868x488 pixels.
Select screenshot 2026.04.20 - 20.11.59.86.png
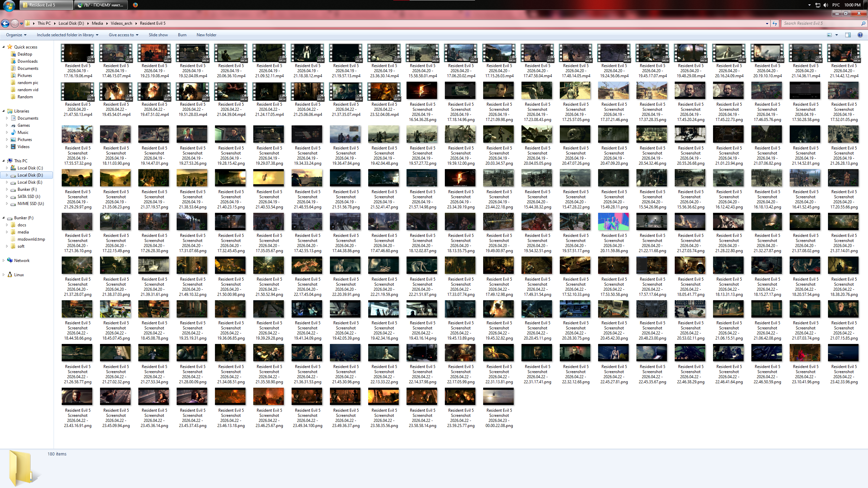point(614,233)
